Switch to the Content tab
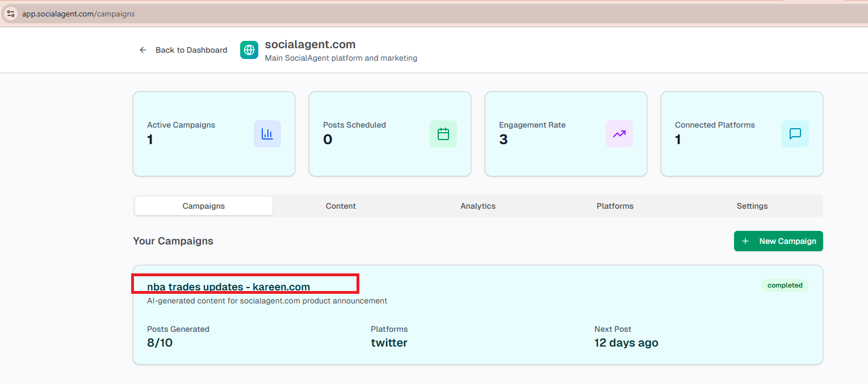 point(341,206)
